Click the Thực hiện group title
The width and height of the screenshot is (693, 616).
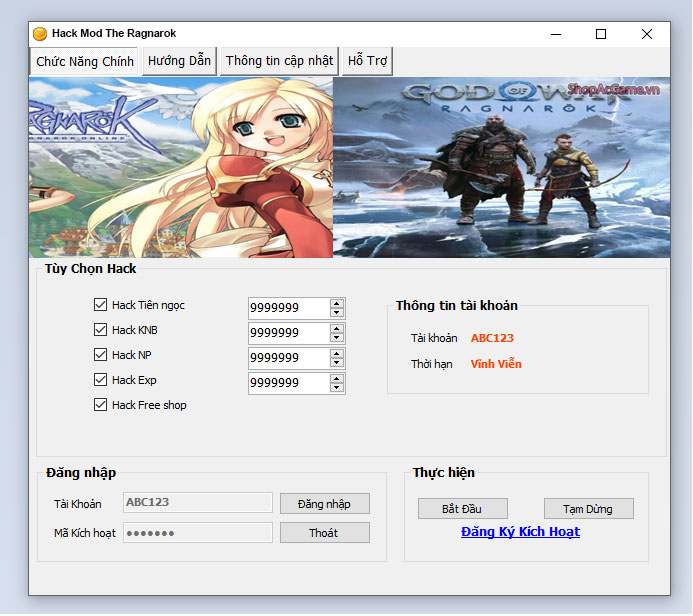coord(444,473)
